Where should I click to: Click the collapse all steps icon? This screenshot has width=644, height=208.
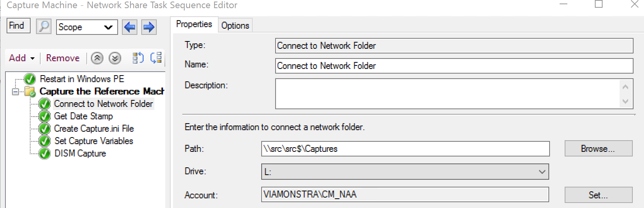[x=156, y=58]
